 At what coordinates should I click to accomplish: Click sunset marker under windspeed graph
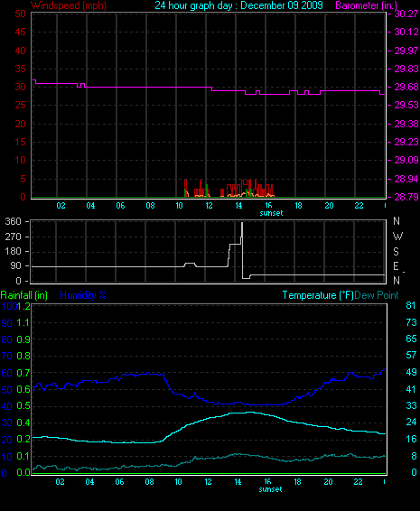[x=271, y=213]
